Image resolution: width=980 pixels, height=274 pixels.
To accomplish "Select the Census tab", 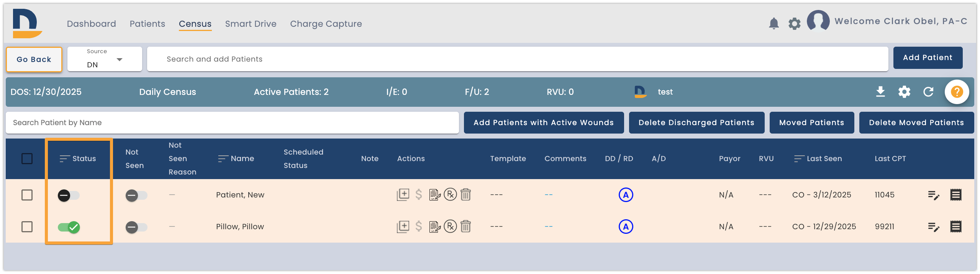I will click(195, 24).
